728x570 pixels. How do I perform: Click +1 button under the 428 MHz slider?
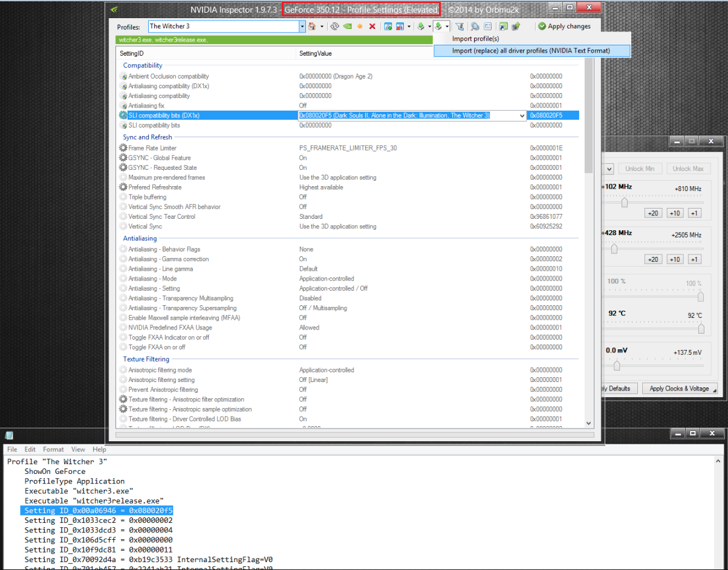click(x=695, y=259)
